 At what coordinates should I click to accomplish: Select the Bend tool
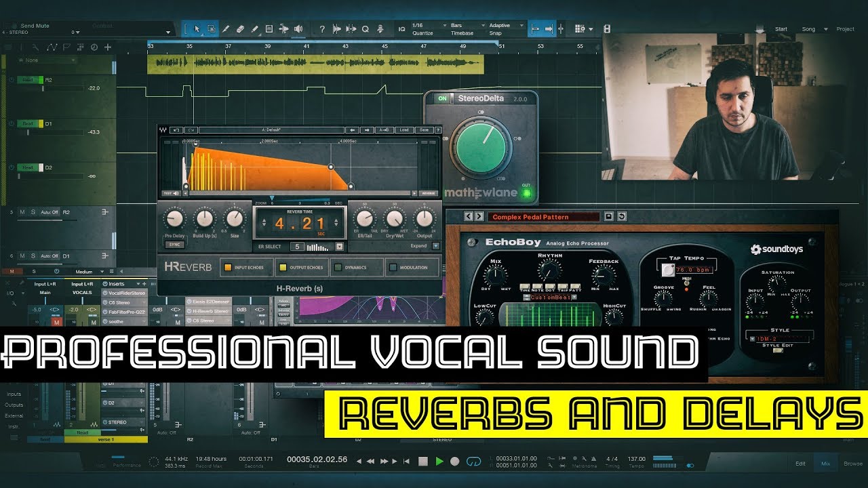(283, 29)
